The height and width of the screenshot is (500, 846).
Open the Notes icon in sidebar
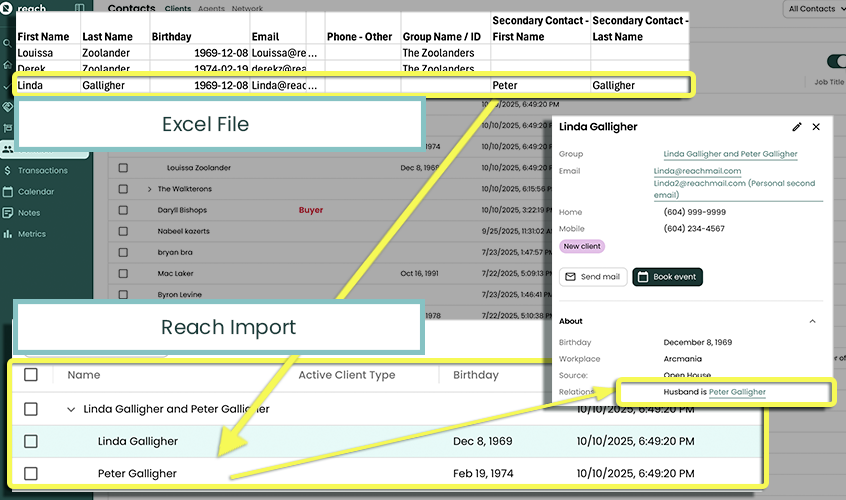[8, 213]
